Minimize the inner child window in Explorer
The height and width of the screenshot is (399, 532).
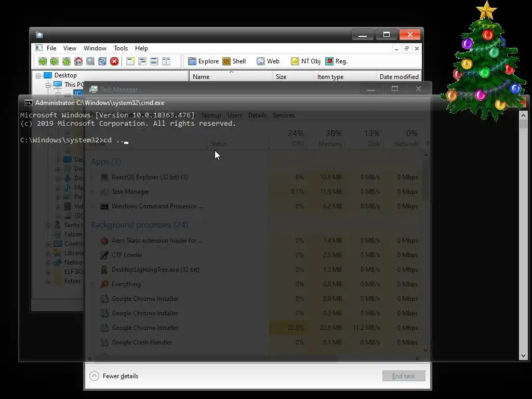(396, 48)
